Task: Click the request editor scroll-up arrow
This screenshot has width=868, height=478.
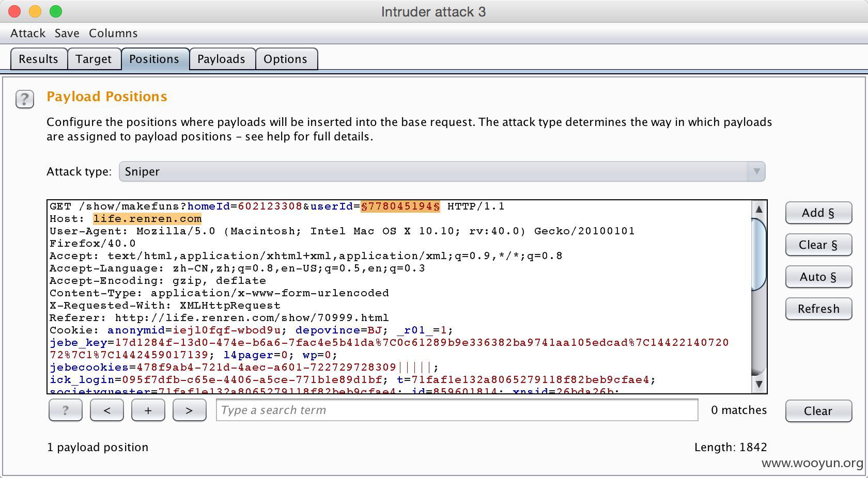Action: 758,209
